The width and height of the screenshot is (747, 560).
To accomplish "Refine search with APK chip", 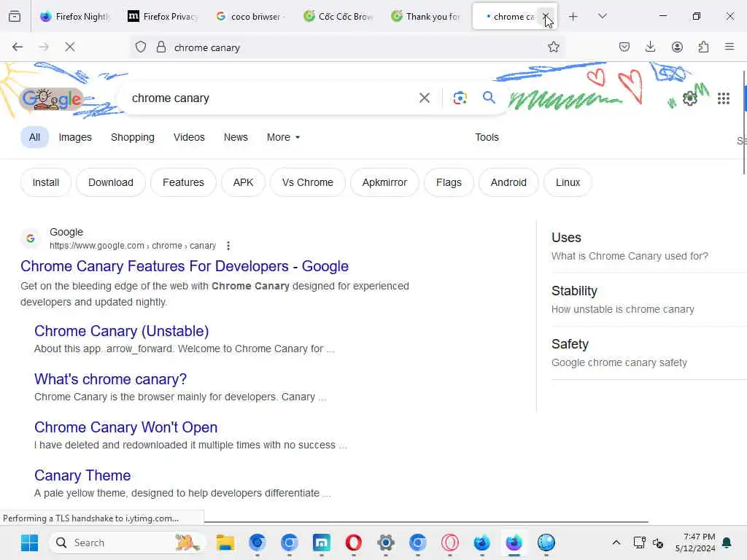I will (x=243, y=182).
